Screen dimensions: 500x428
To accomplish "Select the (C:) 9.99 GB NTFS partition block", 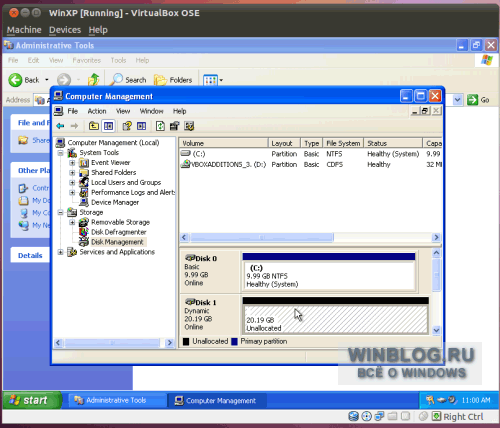I will [x=329, y=272].
